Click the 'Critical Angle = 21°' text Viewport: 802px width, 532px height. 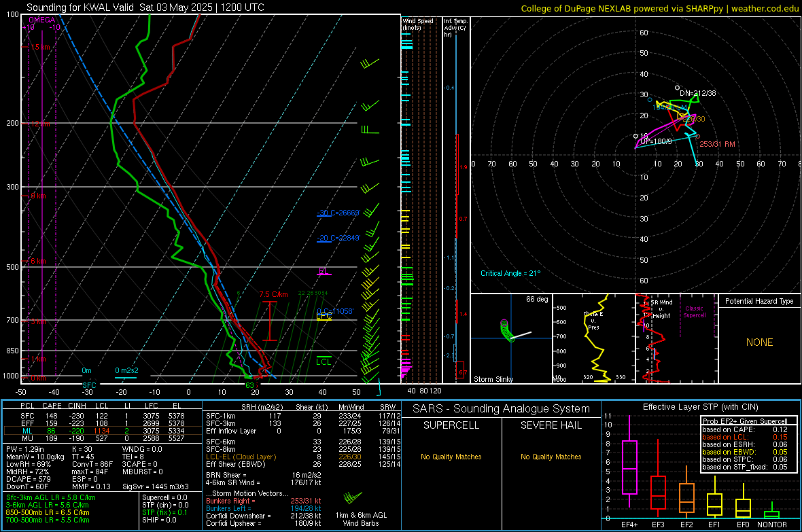click(510, 273)
